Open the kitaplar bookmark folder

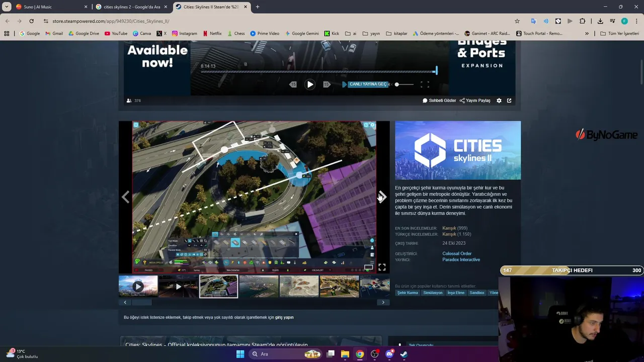(x=397, y=34)
